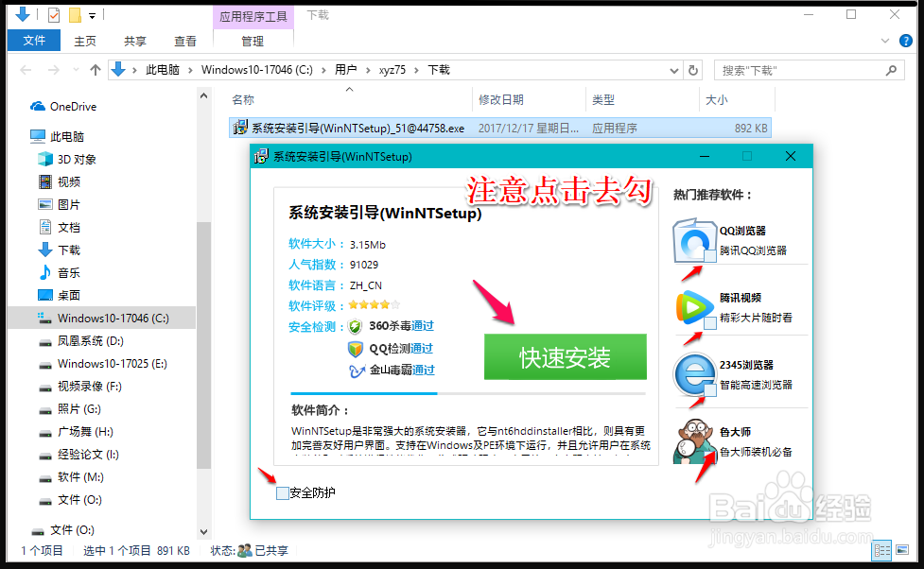This screenshot has height=569, width=924.
Task: Uncheck the 安全防护 checkbox
Action: pos(282,493)
